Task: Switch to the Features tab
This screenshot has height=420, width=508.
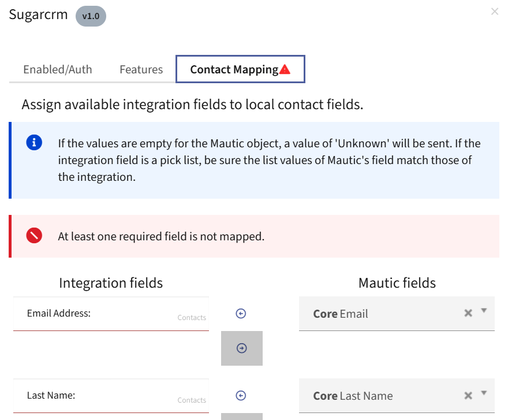Action: (141, 69)
